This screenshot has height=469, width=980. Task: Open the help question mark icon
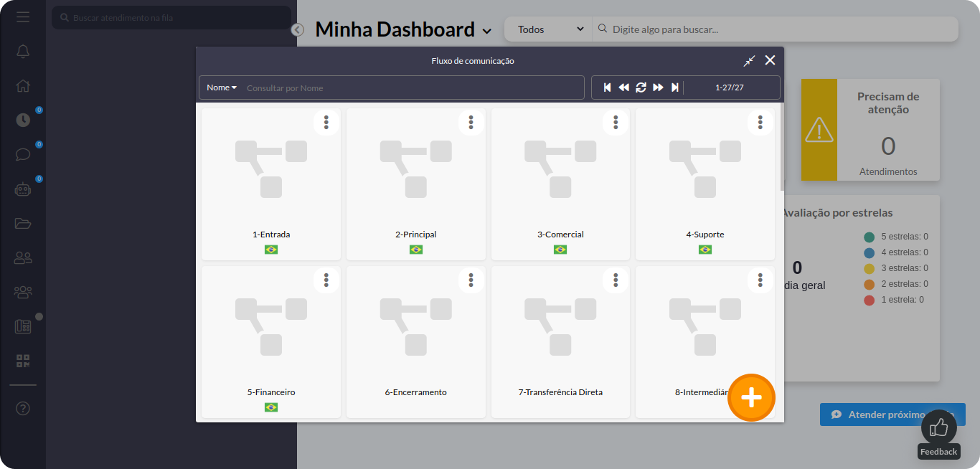click(23, 409)
